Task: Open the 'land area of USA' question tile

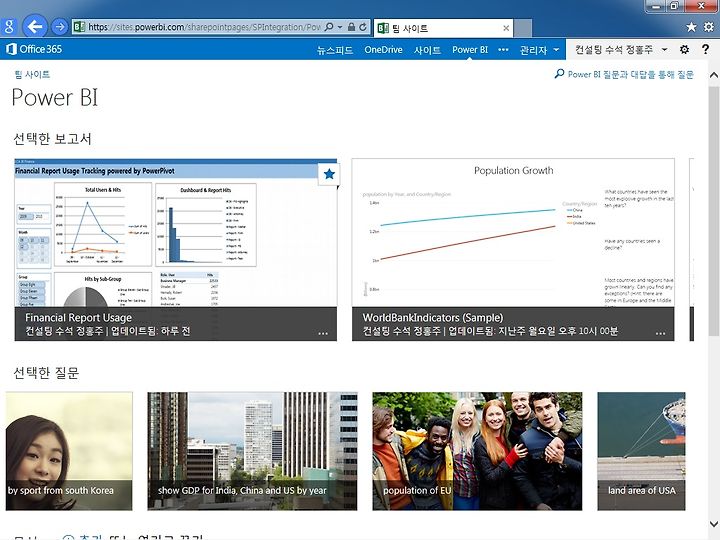Action: click(x=641, y=451)
